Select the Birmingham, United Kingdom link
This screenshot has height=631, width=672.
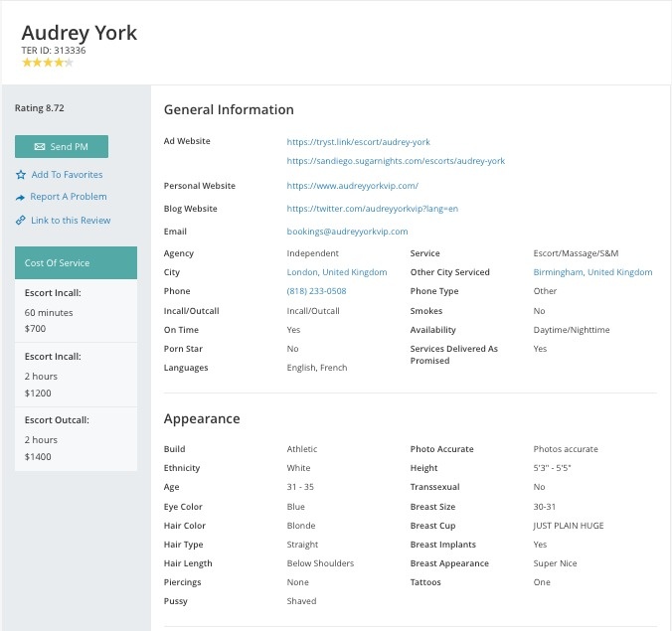click(x=592, y=272)
